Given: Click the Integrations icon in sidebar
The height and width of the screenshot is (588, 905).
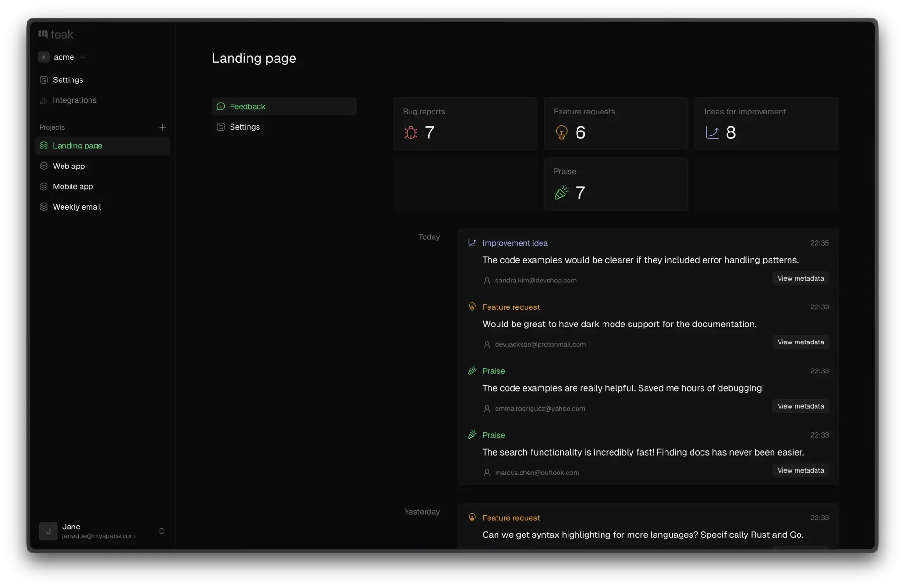Looking at the screenshot, I should coord(44,100).
